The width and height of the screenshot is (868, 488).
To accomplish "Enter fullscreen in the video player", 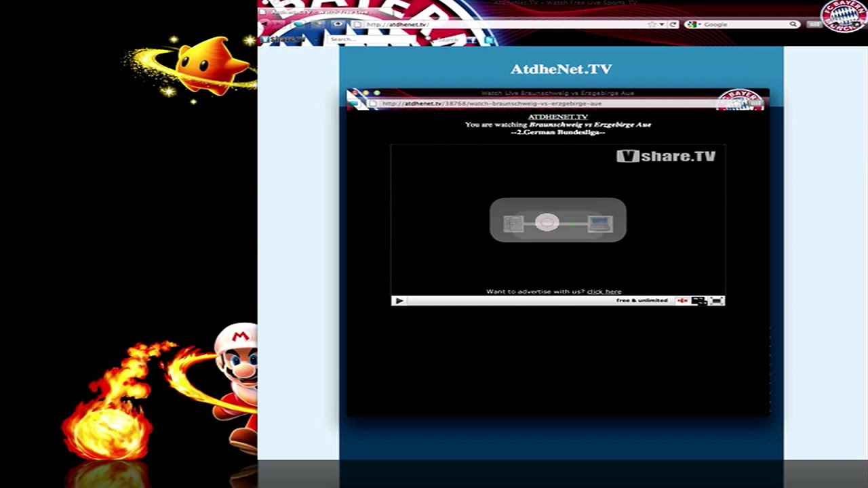I will [716, 301].
